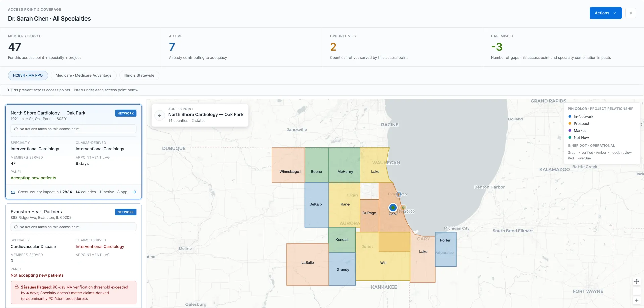Image resolution: width=644 pixels, height=308 pixels.
Task: Select Porter county on the map
Action: 445,249
